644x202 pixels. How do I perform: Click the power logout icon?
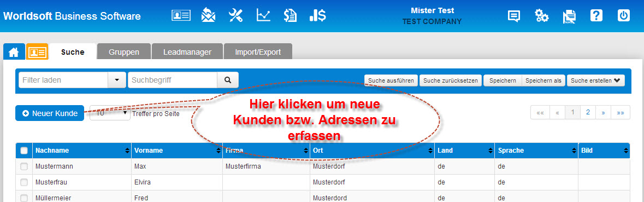tap(623, 16)
